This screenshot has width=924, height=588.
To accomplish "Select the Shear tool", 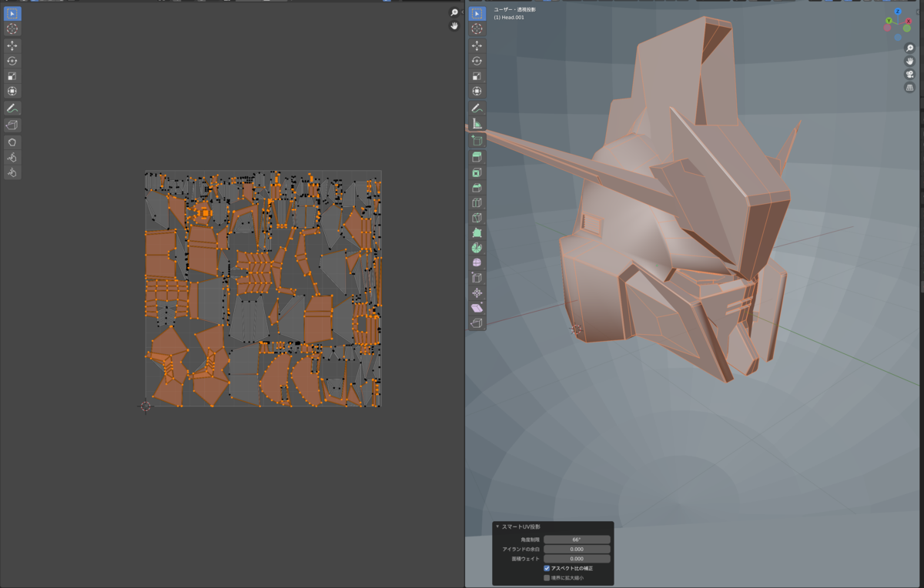I will [477, 308].
